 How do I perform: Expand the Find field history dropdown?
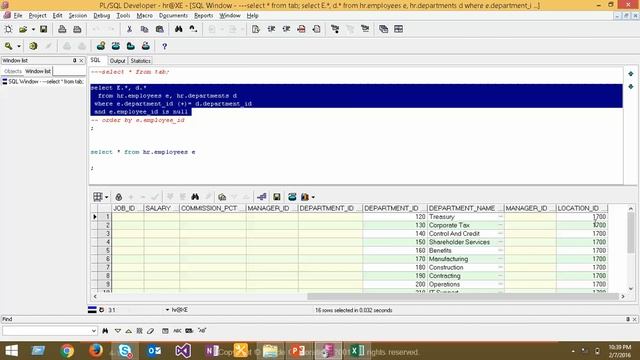tap(94, 331)
